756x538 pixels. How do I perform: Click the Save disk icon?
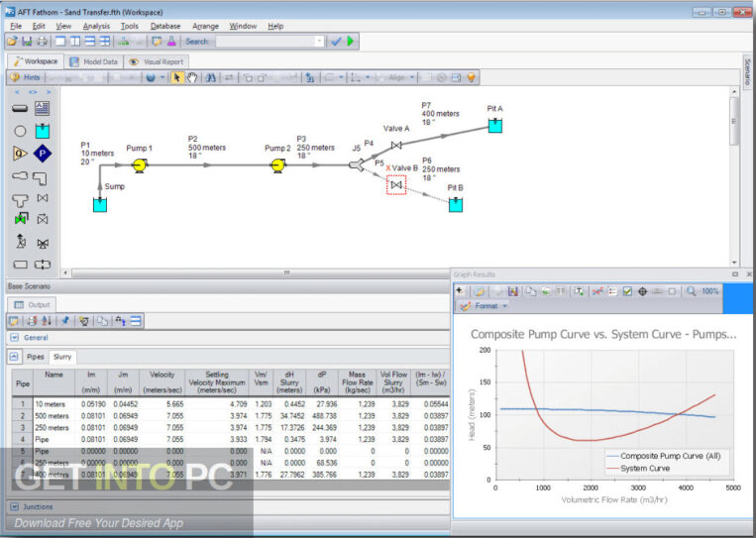pyautogui.click(x=27, y=42)
